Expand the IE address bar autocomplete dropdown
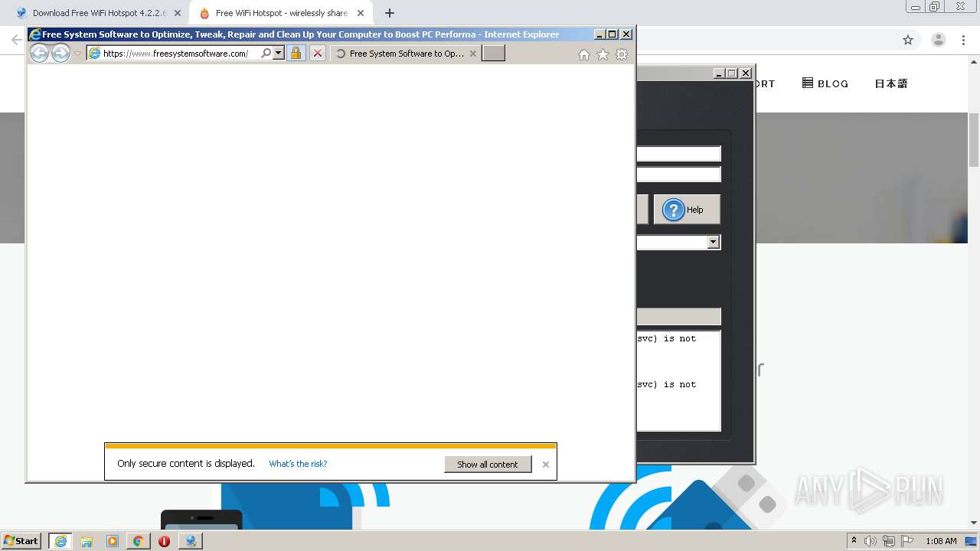This screenshot has height=551, width=980. click(x=279, y=54)
